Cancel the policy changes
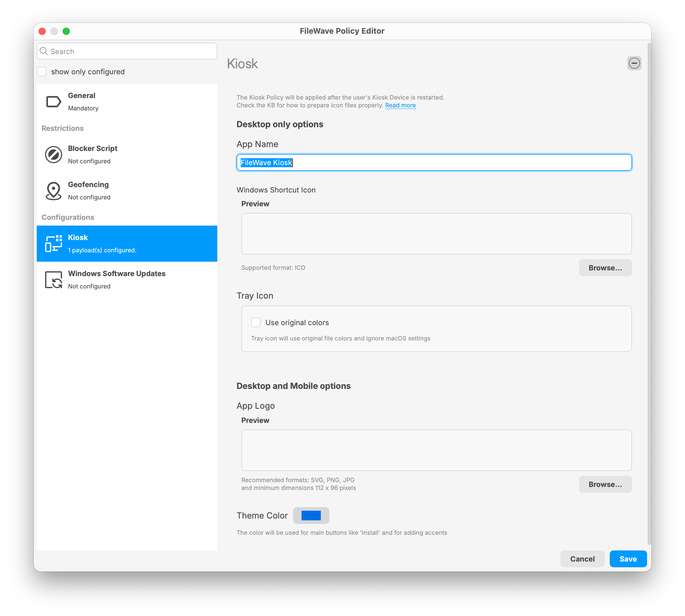685x616 pixels. (582, 559)
